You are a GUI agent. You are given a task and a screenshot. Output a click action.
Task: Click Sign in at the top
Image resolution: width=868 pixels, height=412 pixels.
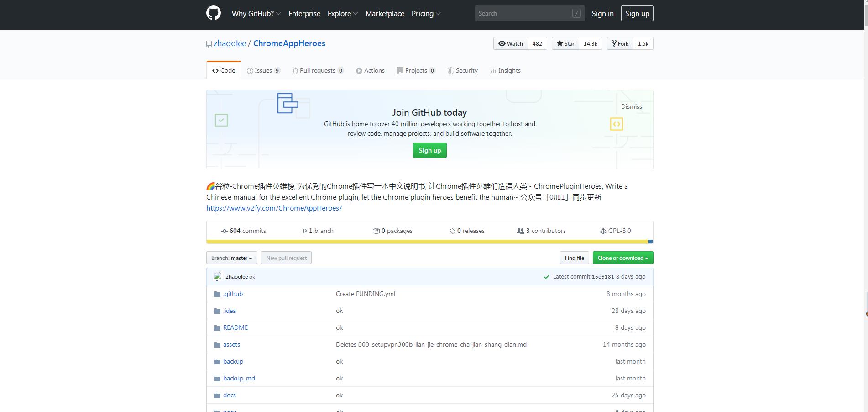[x=602, y=13]
